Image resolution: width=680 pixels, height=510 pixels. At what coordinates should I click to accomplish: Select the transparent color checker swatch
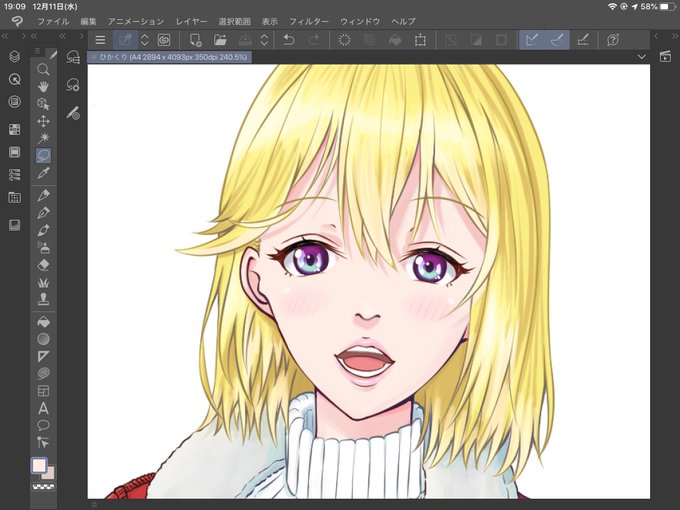[43, 487]
